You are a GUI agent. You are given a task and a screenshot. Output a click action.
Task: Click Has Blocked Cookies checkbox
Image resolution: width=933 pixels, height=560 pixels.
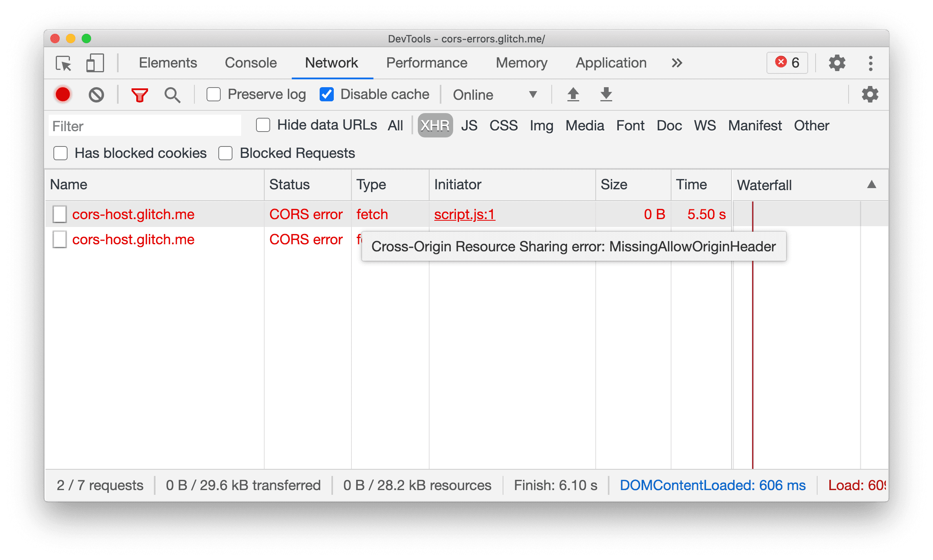click(x=60, y=153)
